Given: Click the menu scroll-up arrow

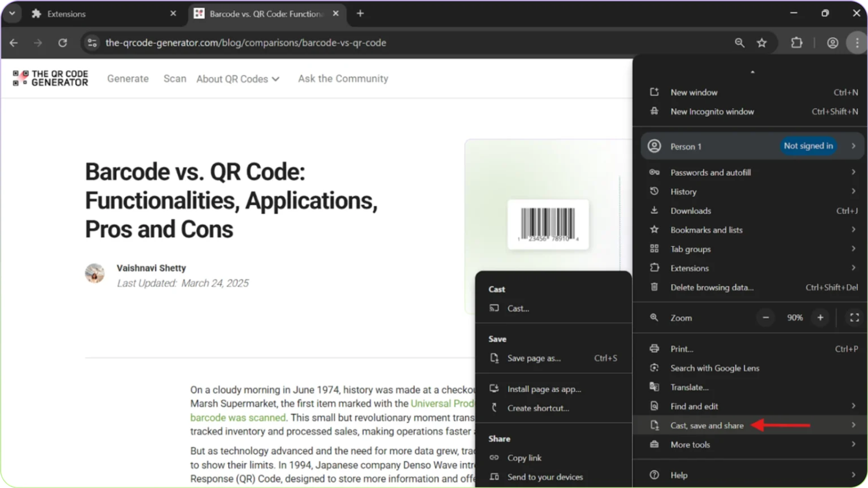Looking at the screenshot, I should pyautogui.click(x=753, y=72).
